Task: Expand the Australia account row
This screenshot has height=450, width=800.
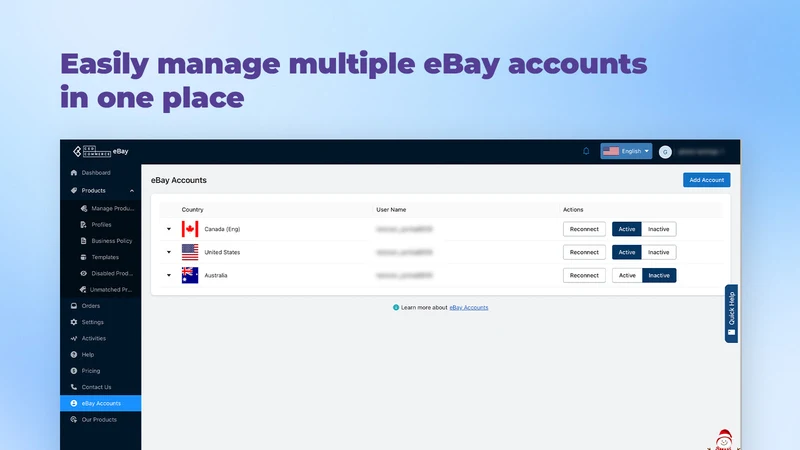Action: [169, 276]
